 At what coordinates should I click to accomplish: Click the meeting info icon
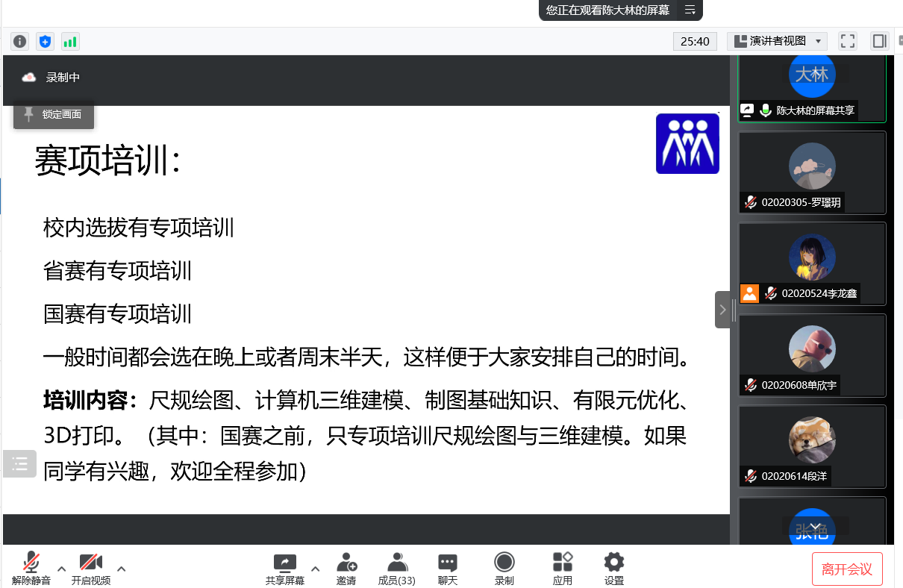click(19, 42)
